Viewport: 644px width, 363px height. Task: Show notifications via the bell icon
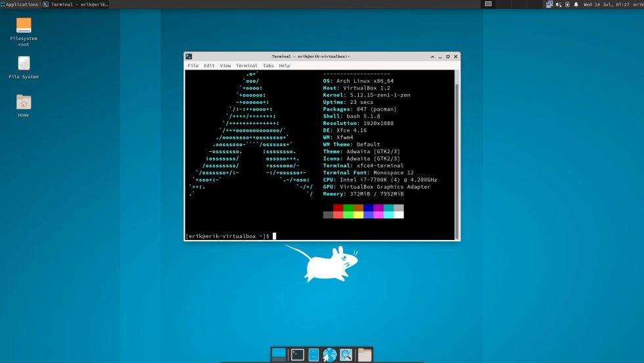pyautogui.click(x=576, y=5)
